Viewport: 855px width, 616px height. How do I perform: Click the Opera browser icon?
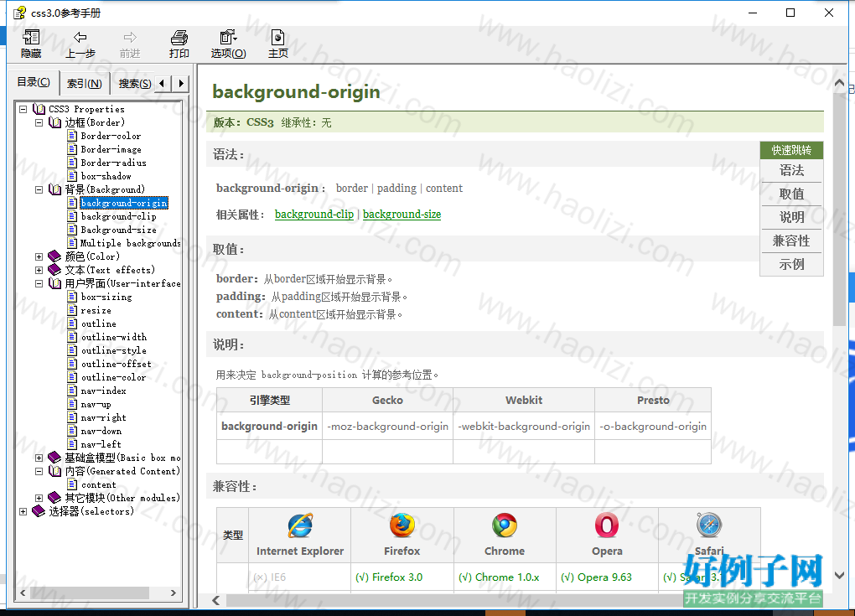[x=607, y=525]
